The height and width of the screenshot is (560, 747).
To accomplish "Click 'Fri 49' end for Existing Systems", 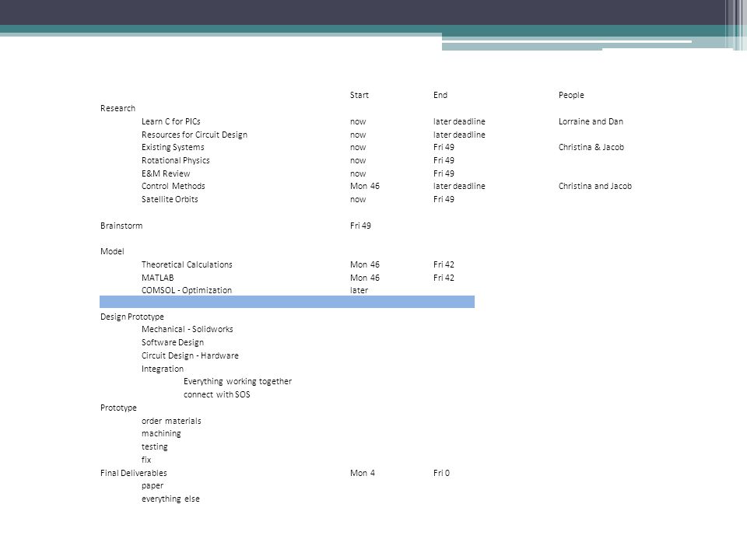I will click(444, 147).
